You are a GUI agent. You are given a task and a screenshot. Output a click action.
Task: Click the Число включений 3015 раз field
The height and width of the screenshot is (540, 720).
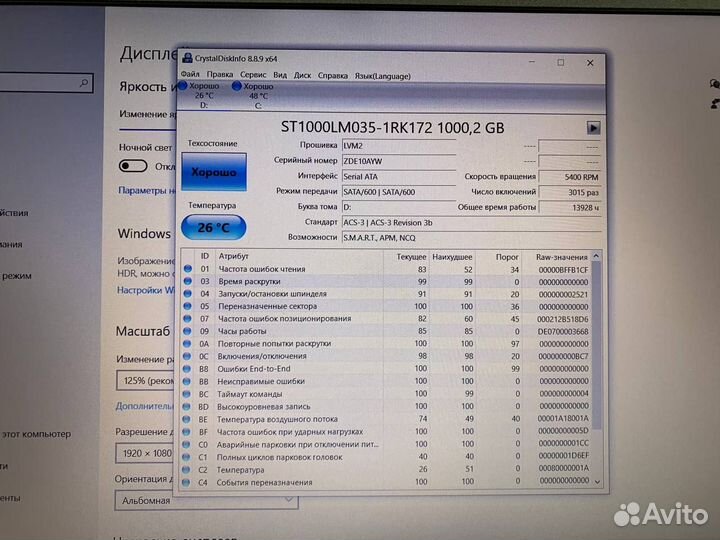569,192
